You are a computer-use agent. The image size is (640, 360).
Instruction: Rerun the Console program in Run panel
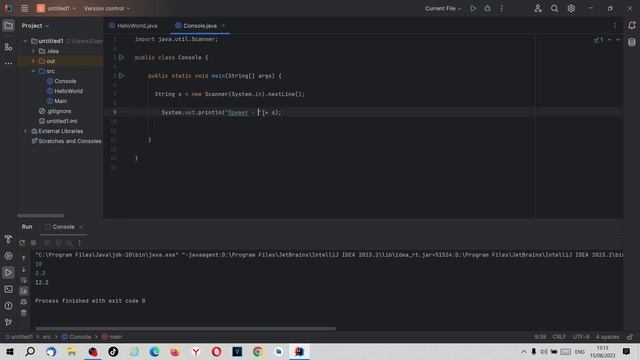[22, 243]
